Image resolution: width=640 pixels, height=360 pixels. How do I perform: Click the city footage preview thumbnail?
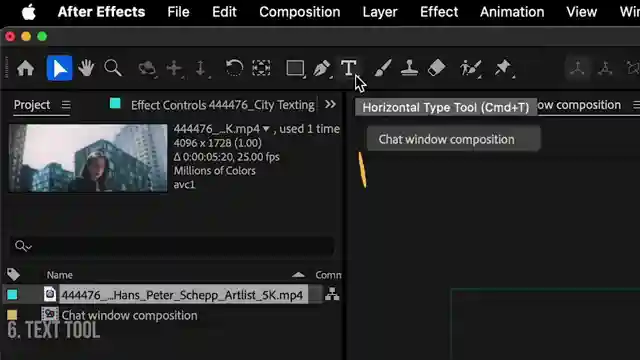[88, 158]
